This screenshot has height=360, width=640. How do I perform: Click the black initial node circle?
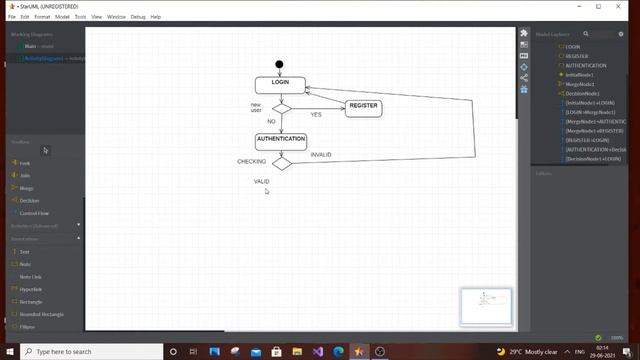pos(279,64)
